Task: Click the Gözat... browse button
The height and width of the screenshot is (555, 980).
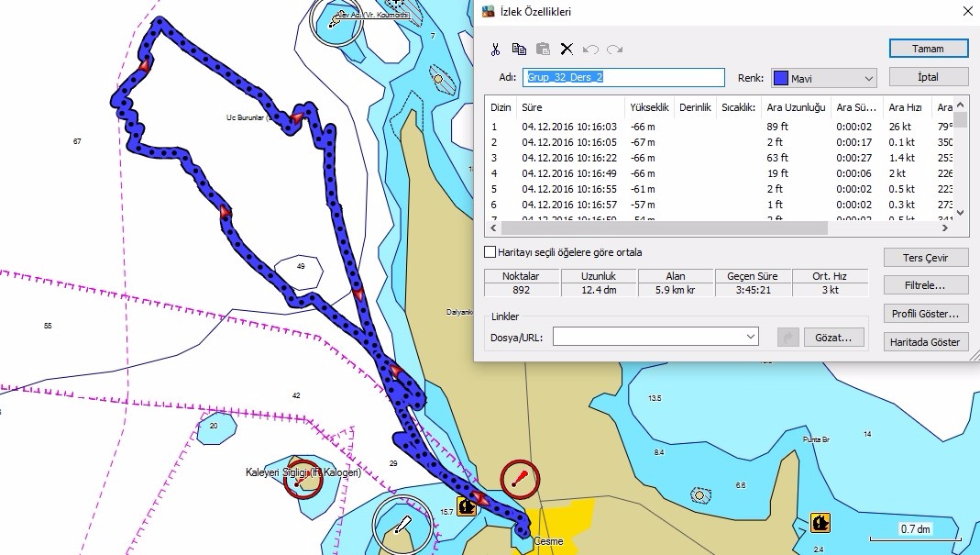Action: click(833, 338)
